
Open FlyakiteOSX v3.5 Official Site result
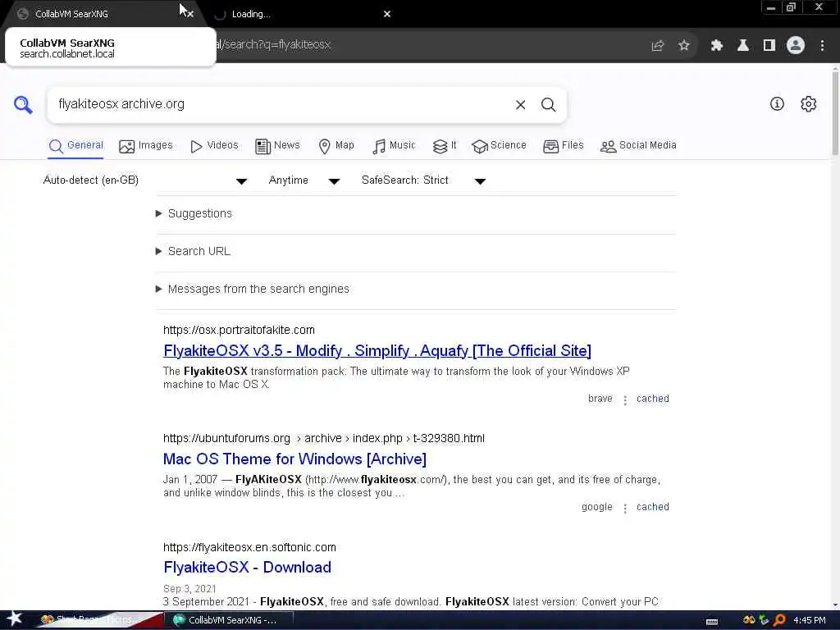(377, 351)
